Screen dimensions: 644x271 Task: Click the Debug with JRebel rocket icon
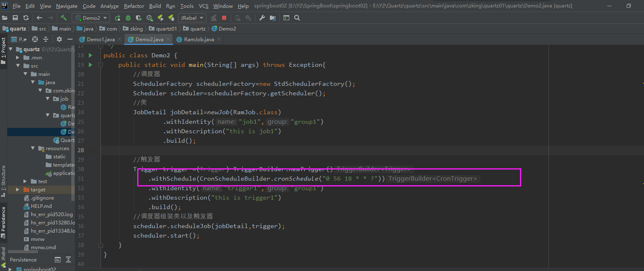click(x=171, y=18)
